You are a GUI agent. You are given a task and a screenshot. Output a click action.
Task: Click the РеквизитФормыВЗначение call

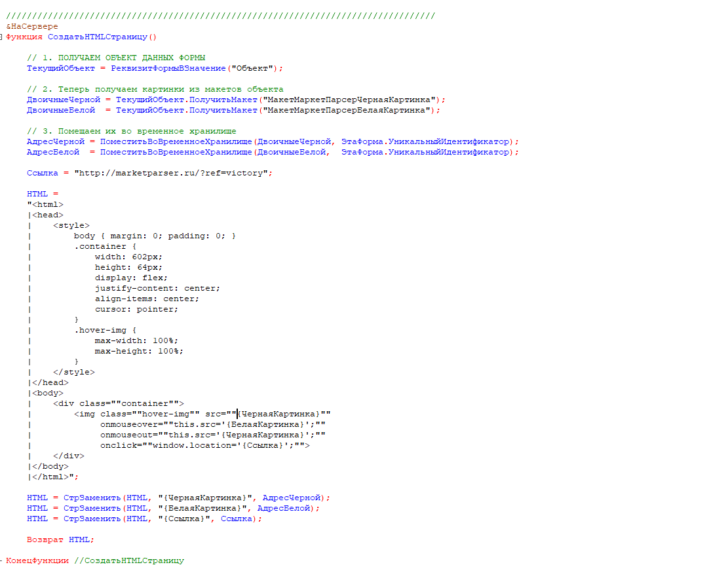[x=168, y=68]
